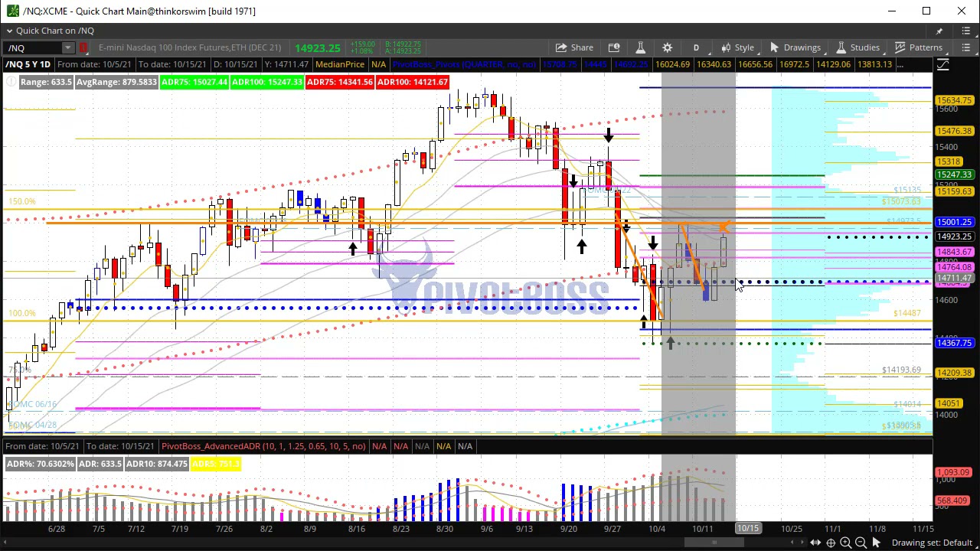Screen dimensions: 980x551
Task: Click the Range: 633.5 label
Action: [46, 82]
